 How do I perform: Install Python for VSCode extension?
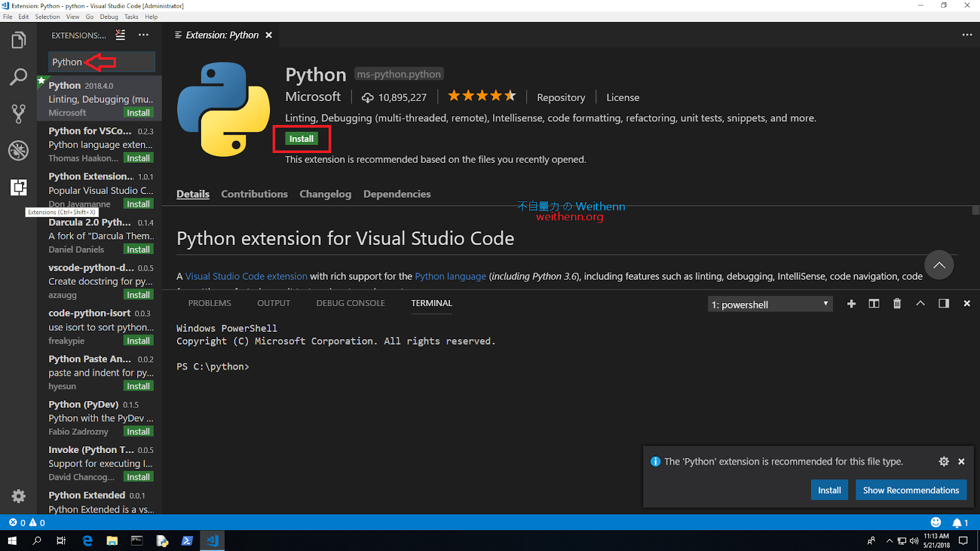click(x=138, y=158)
